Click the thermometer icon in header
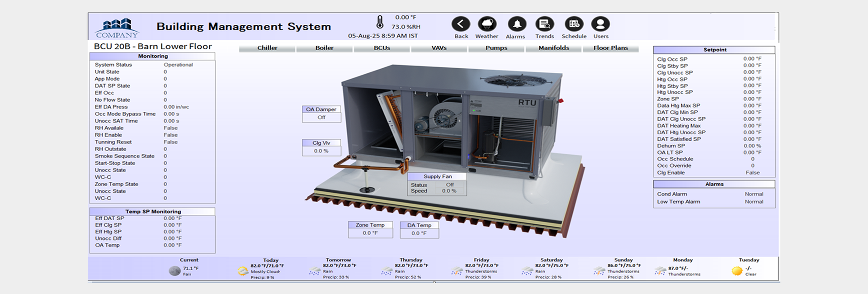This screenshot has height=294, width=868. [x=380, y=22]
